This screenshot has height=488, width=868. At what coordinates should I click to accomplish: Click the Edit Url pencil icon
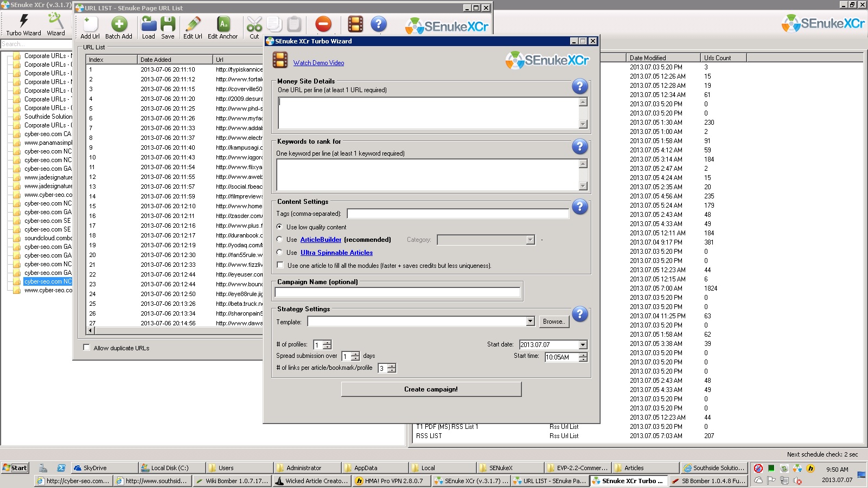193,28
